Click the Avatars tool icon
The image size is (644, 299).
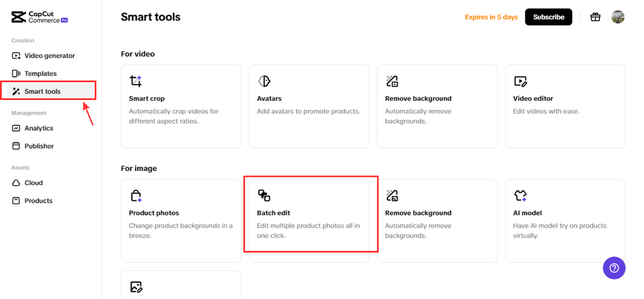pyautogui.click(x=263, y=80)
